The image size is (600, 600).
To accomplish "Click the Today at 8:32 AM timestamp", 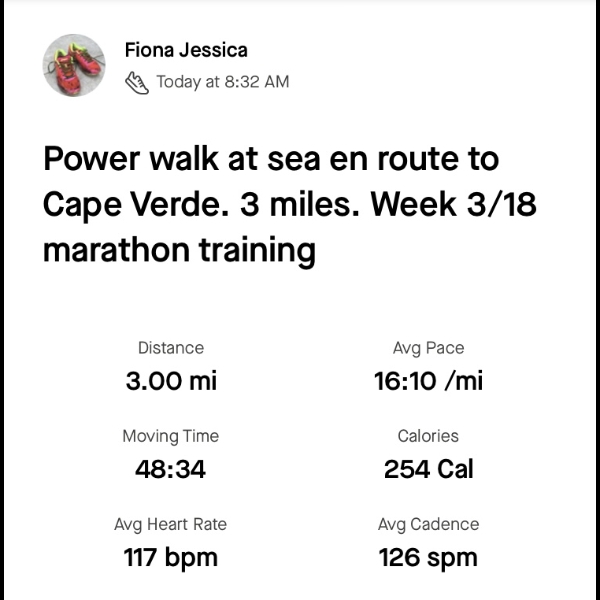I will pos(223,82).
